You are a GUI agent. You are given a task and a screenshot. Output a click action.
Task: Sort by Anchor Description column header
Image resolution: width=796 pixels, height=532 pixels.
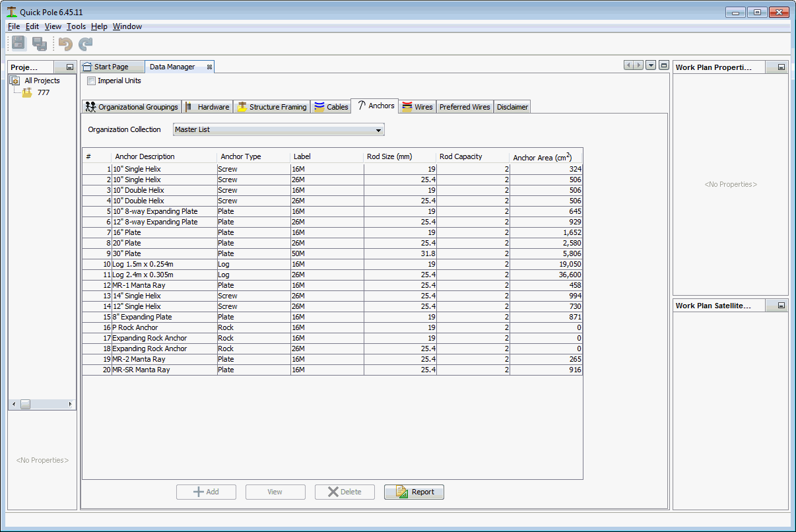(164, 156)
